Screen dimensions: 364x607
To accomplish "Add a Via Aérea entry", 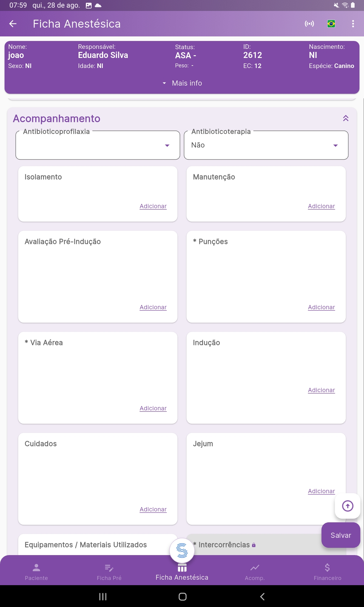I will coord(153,408).
